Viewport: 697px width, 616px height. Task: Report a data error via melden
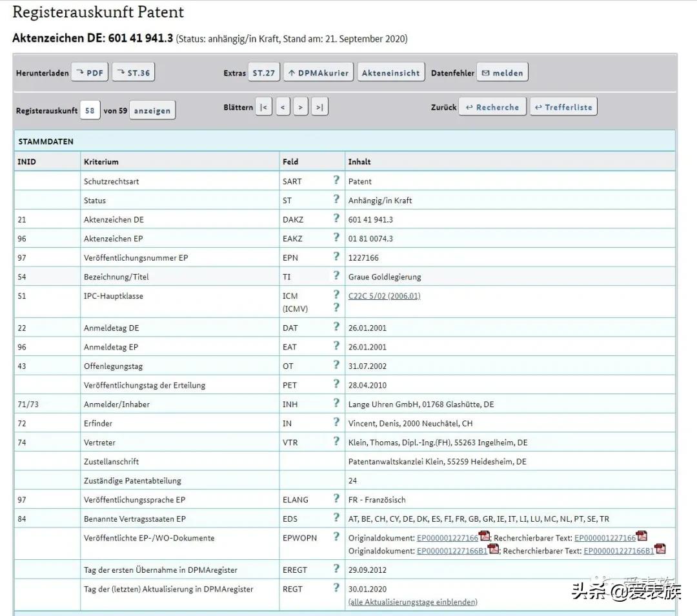[x=502, y=72]
